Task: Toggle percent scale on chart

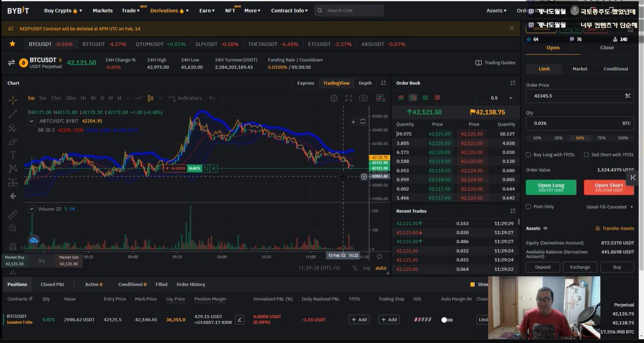Action: click(355, 268)
